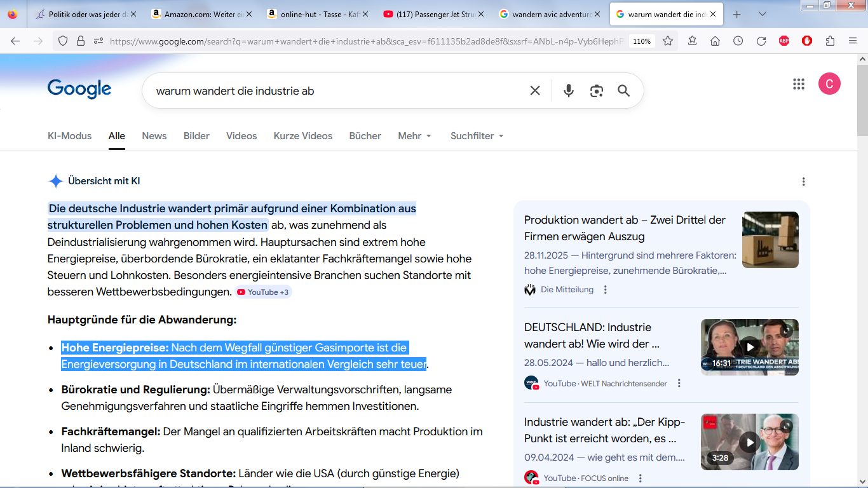The height and width of the screenshot is (488, 868).
Task: Click the 110% zoom level indicator
Action: pyautogui.click(x=642, y=41)
